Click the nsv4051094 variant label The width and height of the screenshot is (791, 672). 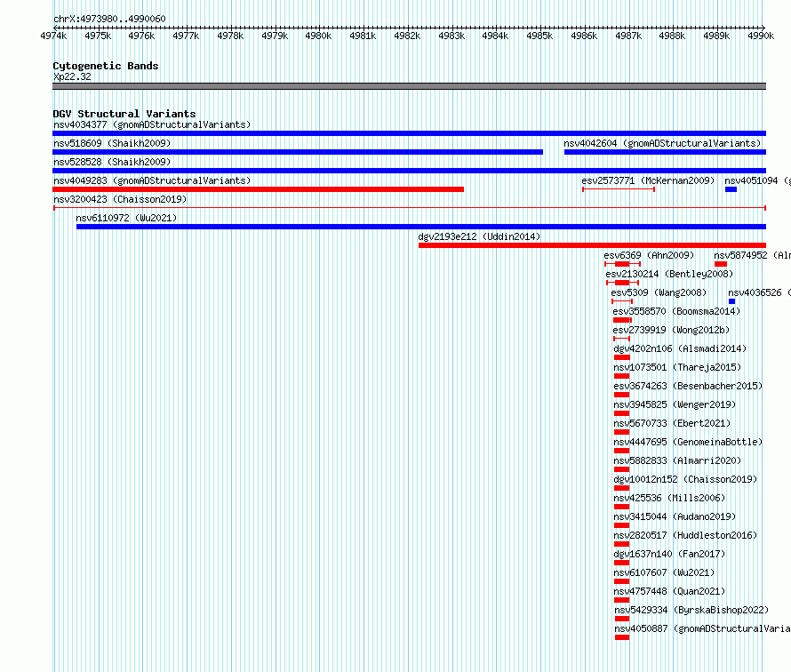tap(757, 180)
